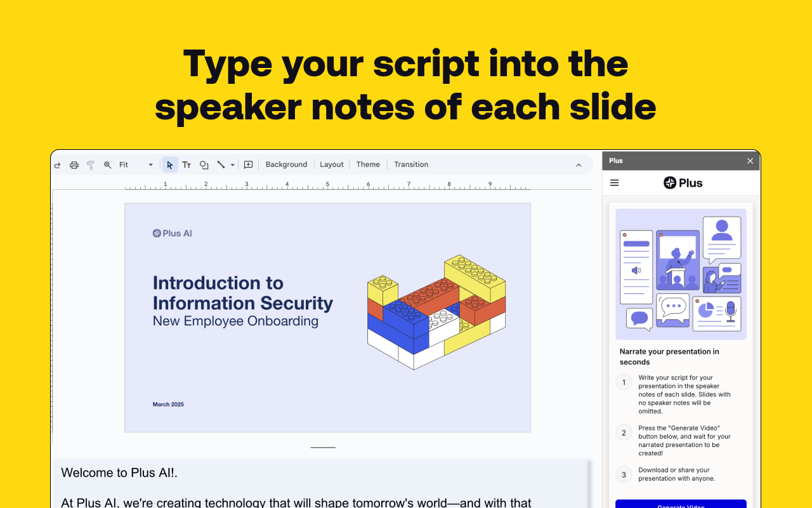Collapse the toolbar with the chevron
Screen dimensions: 812x508
(x=579, y=164)
